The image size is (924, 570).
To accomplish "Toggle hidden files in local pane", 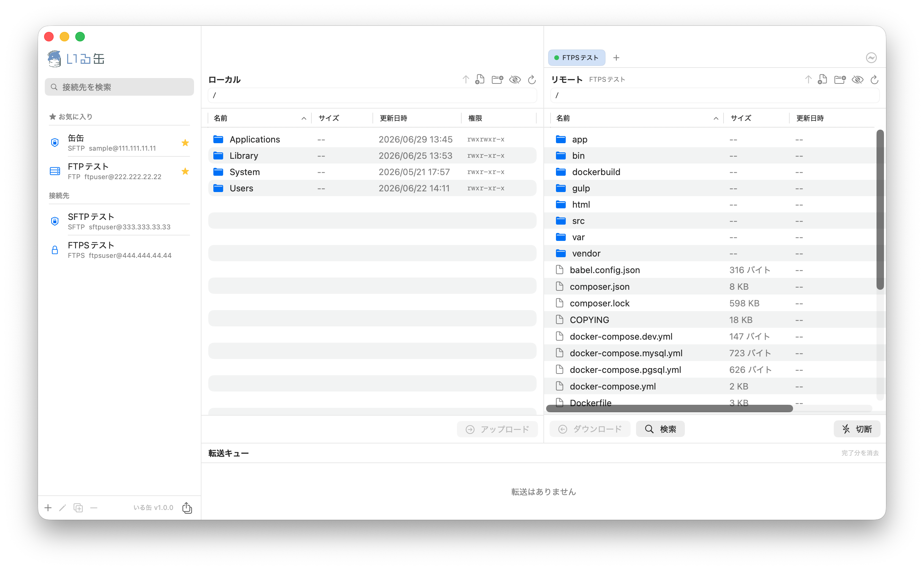I will tap(515, 79).
